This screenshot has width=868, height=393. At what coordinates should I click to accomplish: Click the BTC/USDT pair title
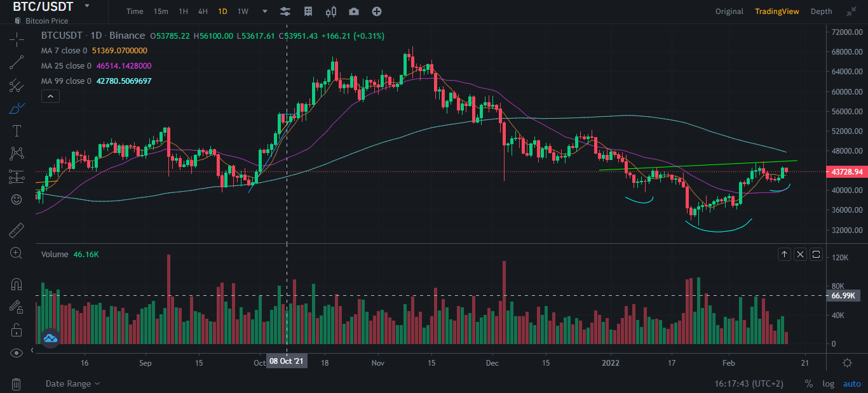(x=43, y=7)
